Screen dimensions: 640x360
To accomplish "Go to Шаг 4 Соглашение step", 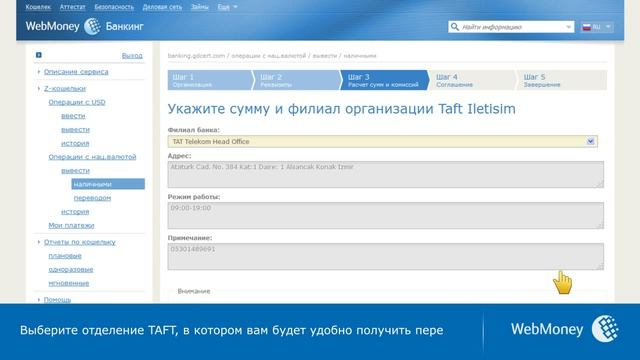I will (x=473, y=80).
